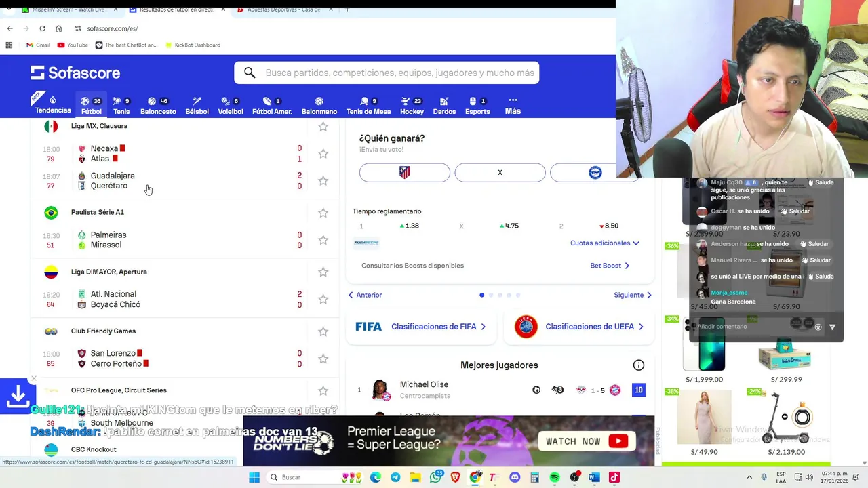Image resolution: width=868 pixels, height=488 pixels.
Task: Open the Liga MX, Clausura league title
Action: (x=99, y=126)
